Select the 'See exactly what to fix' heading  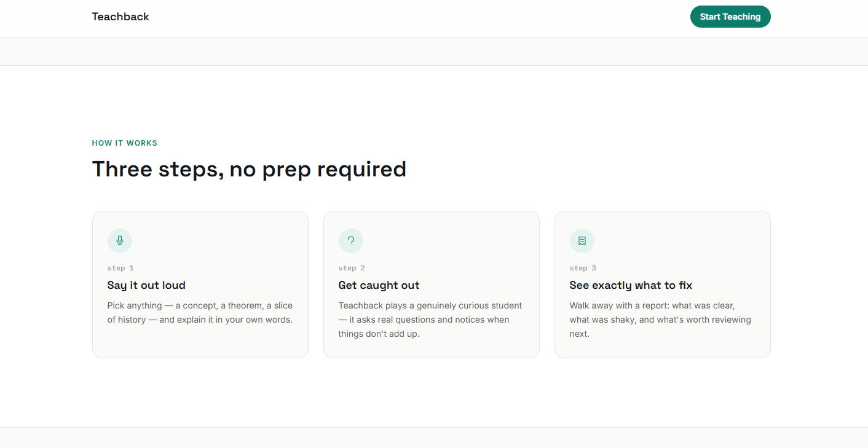point(631,285)
